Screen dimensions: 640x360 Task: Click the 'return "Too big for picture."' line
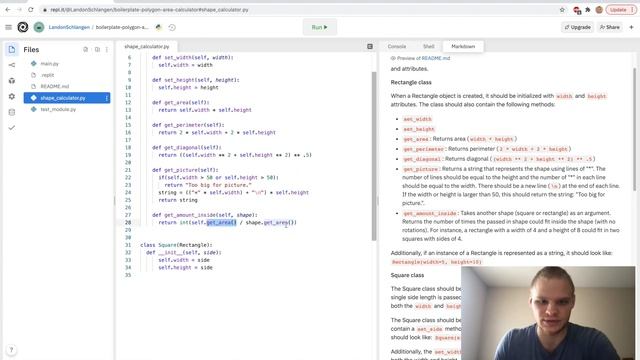208,185
